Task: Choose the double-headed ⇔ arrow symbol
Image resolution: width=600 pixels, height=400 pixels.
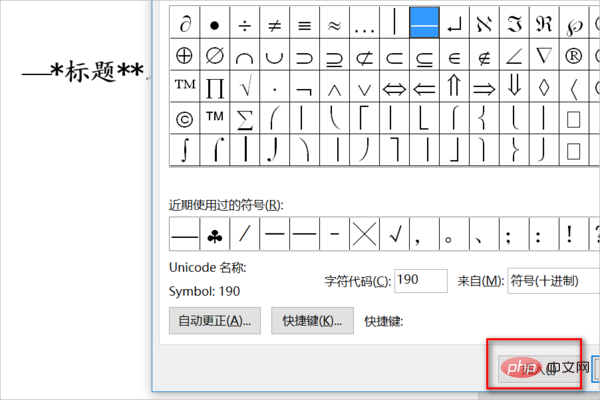Action: 396,88
